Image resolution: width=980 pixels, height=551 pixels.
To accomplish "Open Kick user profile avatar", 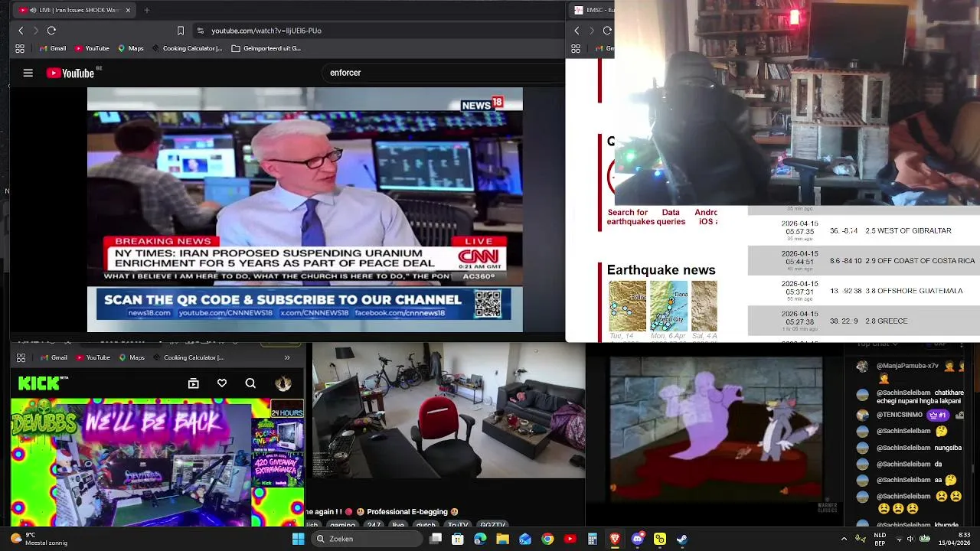I will tap(283, 383).
